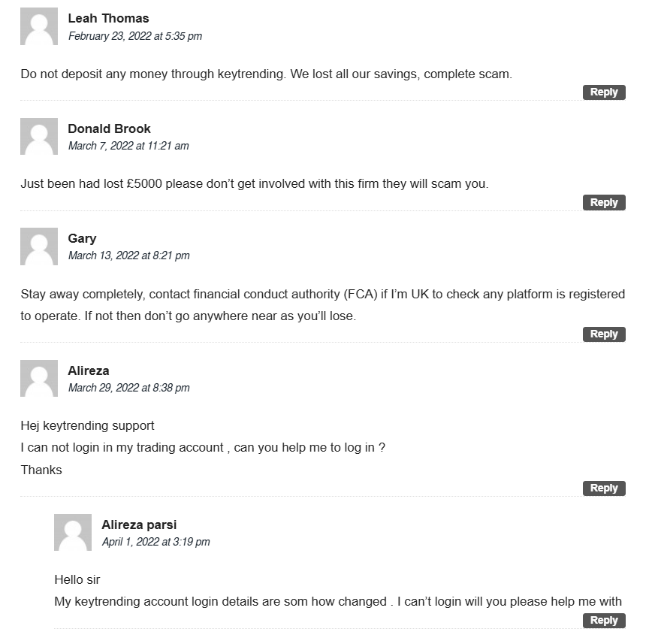Reply to Alireza's login help comment
The image size is (649, 644).
[604, 488]
